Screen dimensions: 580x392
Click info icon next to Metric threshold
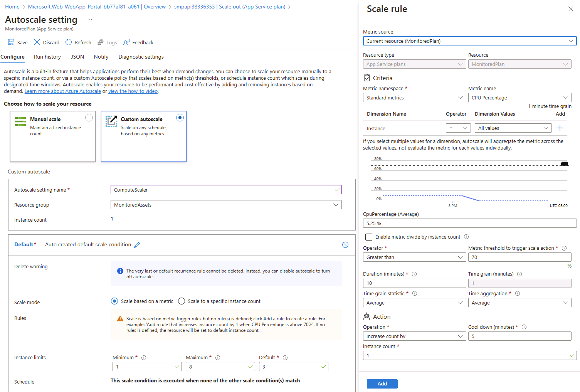coord(564,248)
